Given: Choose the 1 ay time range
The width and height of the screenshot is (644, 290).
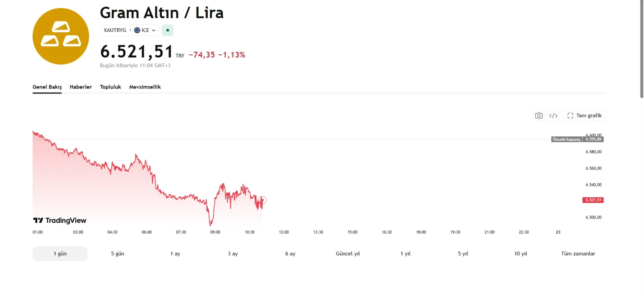Looking at the screenshot, I should click(x=175, y=254).
